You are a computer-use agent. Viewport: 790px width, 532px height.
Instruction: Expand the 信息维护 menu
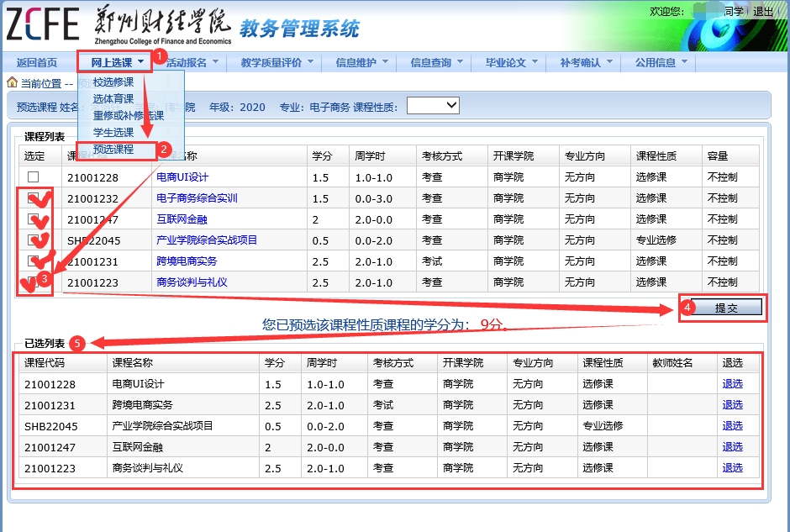tap(361, 62)
